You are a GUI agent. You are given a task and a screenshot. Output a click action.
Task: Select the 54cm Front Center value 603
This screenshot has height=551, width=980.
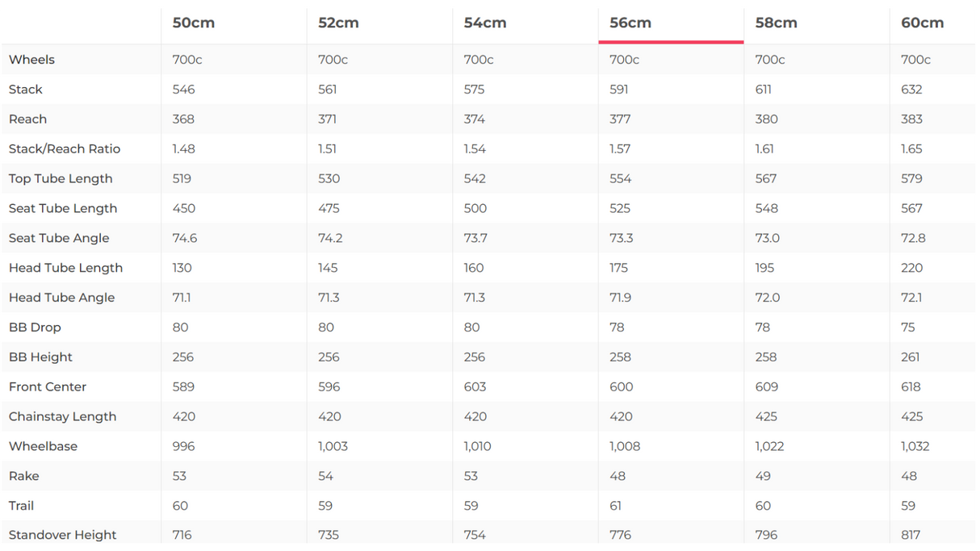coord(475,387)
